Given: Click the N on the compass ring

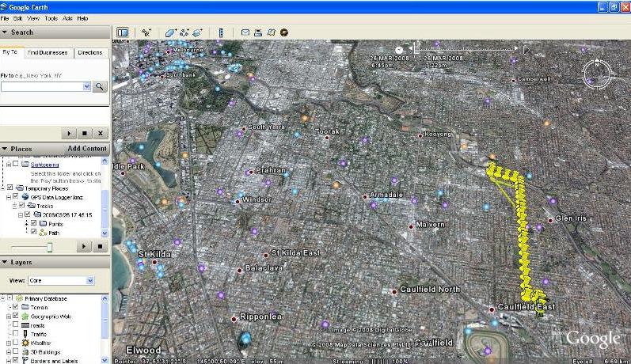Looking at the screenshot, I should pyautogui.click(x=597, y=64).
